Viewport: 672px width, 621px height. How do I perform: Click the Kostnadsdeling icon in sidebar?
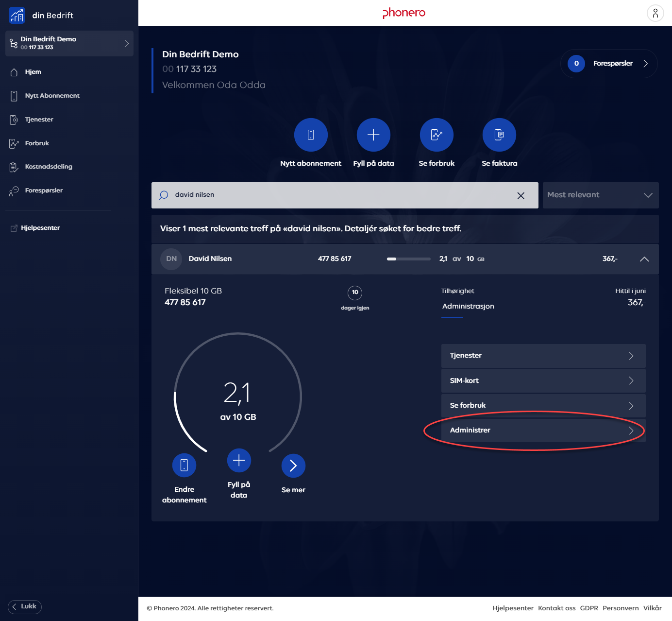14,167
